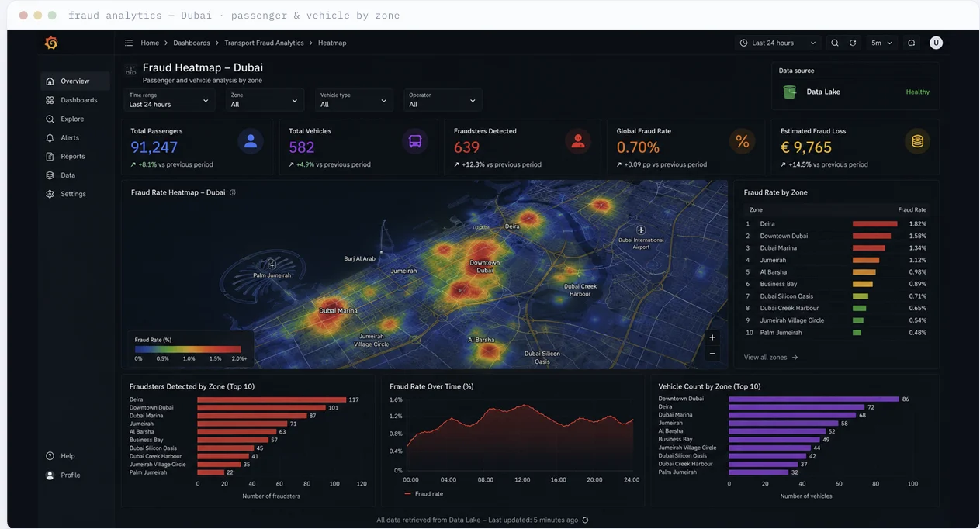Screen dimensions: 980x529
Task: Open the Zone filter dropdown
Action: pos(265,100)
